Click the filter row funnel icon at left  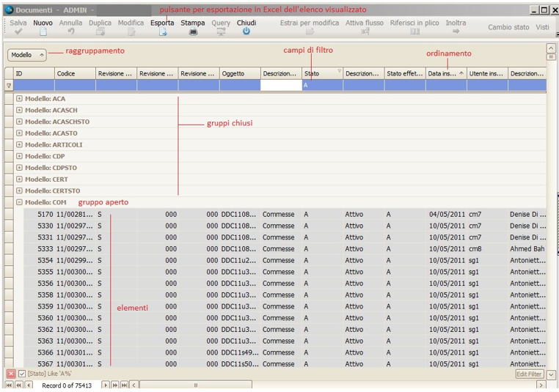(x=9, y=86)
